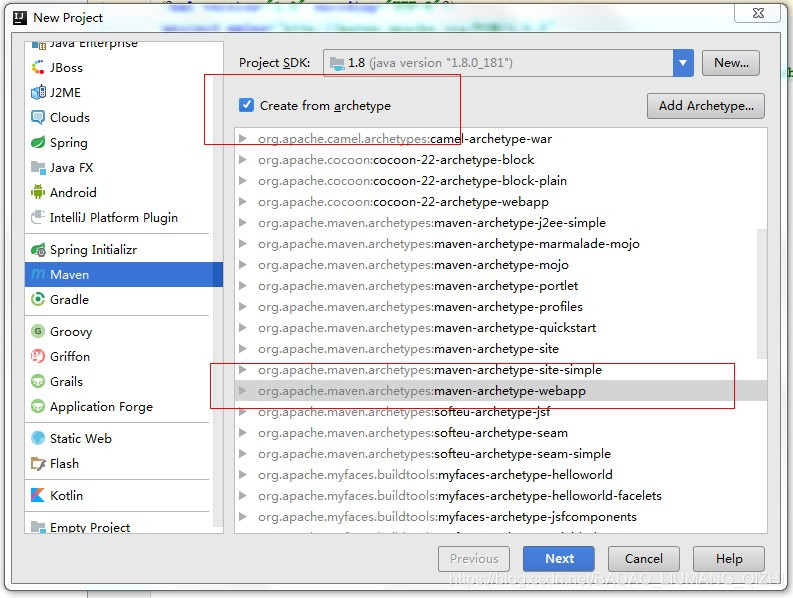Image resolution: width=793 pixels, height=598 pixels.
Task: Click the Kotlin K icon
Action: click(38, 495)
